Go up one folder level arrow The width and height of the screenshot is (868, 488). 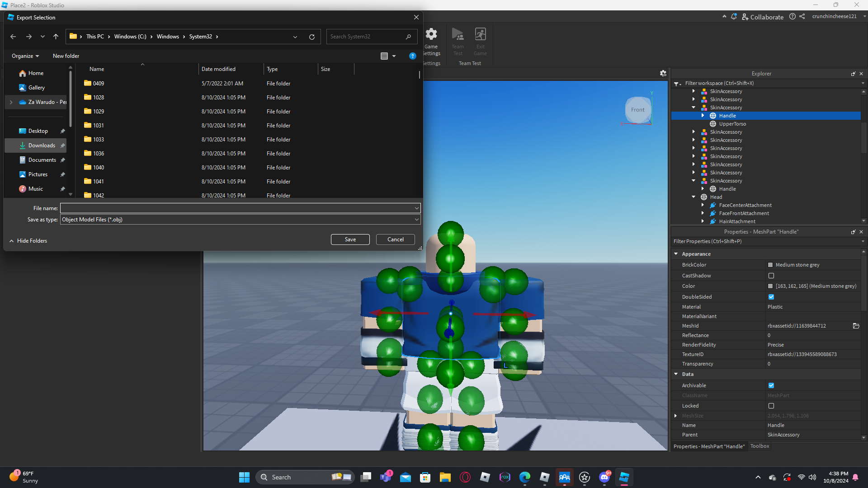tap(56, 37)
